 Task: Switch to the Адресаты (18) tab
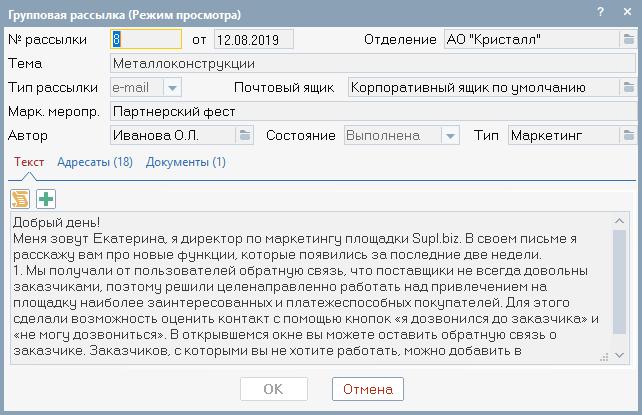(x=95, y=162)
